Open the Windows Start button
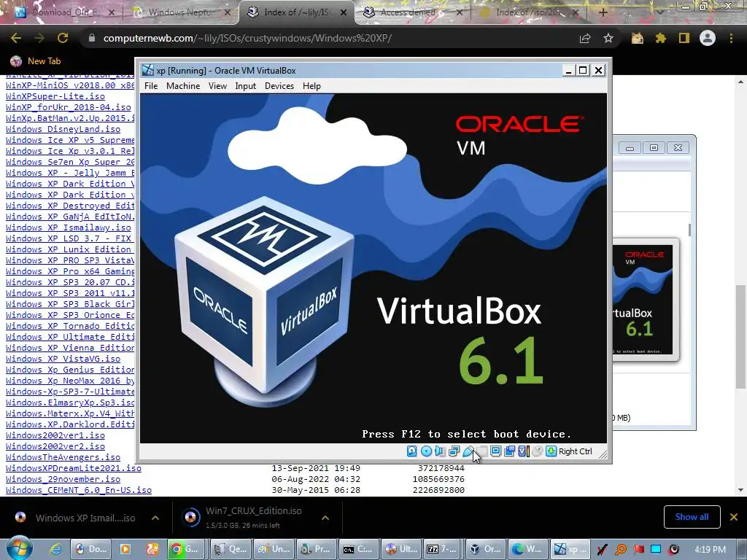This screenshot has width=747, height=560. [x=19, y=548]
